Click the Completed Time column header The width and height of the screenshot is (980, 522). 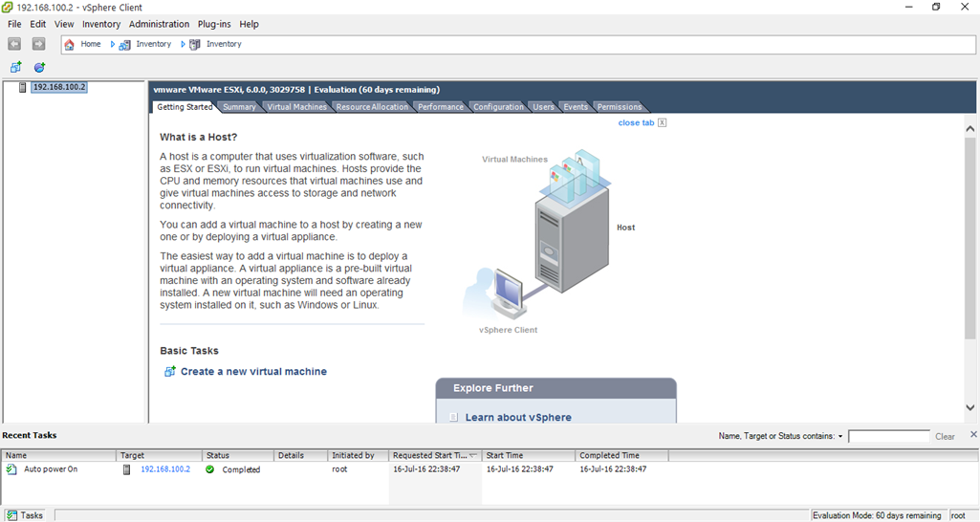click(621, 455)
